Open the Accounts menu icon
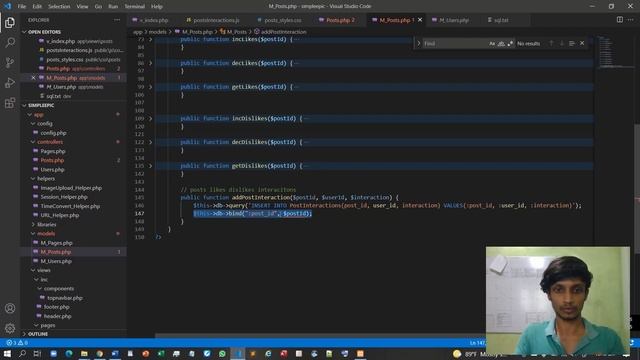This screenshot has height=360, width=640. click(x=10, y=308)
